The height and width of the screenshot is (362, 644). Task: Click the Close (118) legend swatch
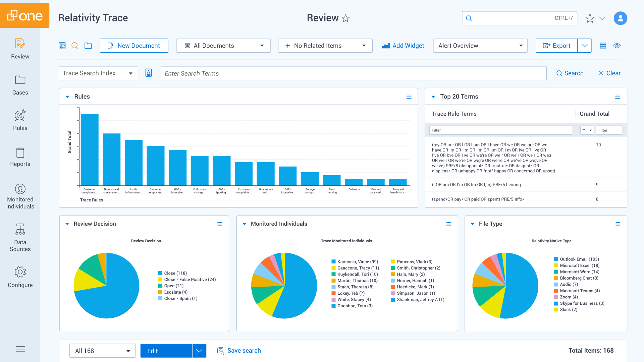click(160, 273)
